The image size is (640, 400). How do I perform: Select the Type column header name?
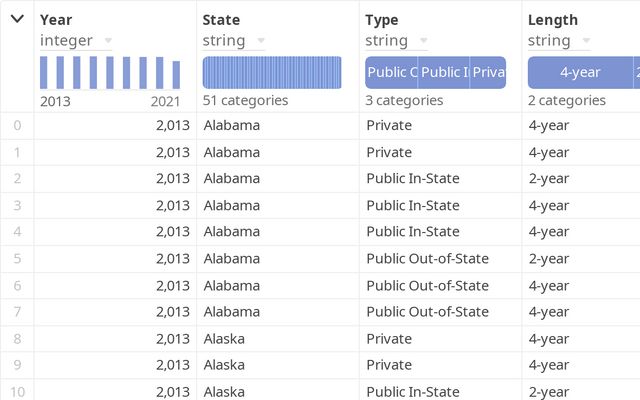(383, 19)
